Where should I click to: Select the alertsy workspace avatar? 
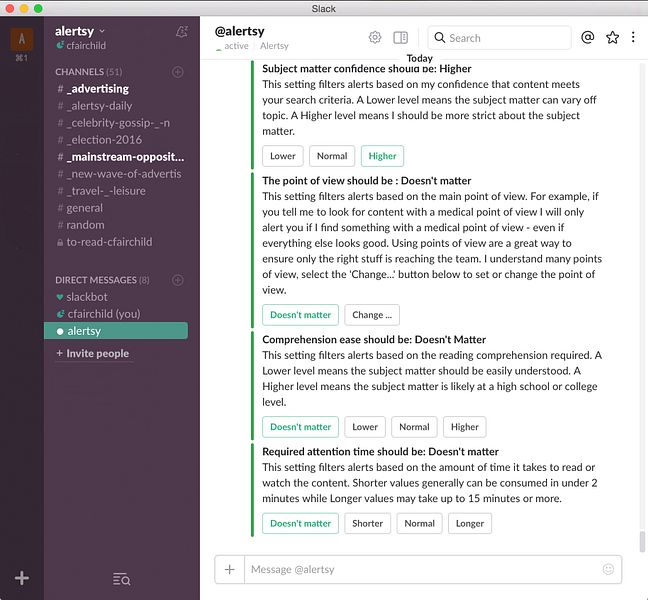[22, 39]
